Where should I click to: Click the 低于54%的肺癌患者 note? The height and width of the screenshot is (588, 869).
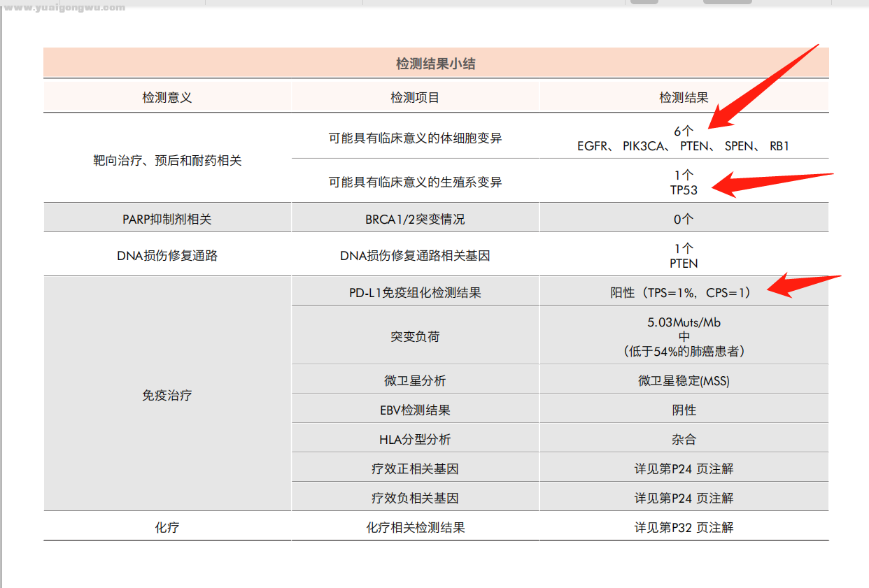pos(684,352)
